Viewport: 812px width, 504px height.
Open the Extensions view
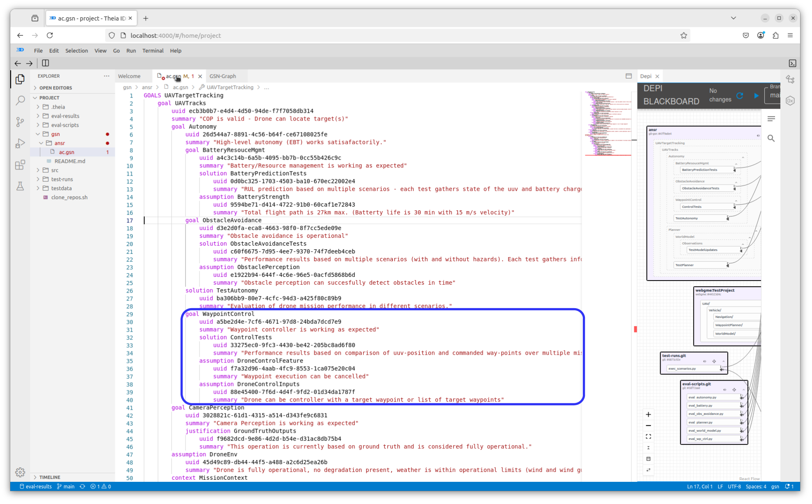(20, 165)
